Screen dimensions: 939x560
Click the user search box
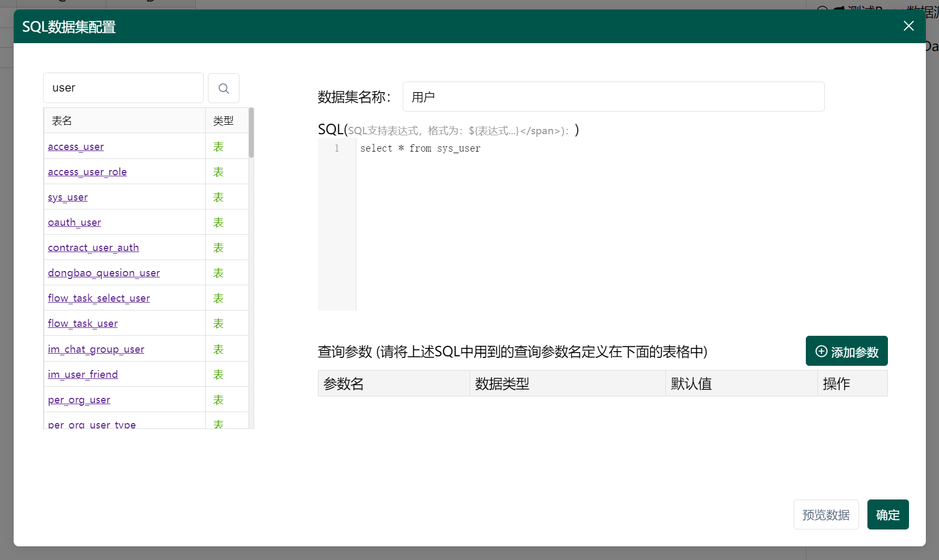[123, 88]
